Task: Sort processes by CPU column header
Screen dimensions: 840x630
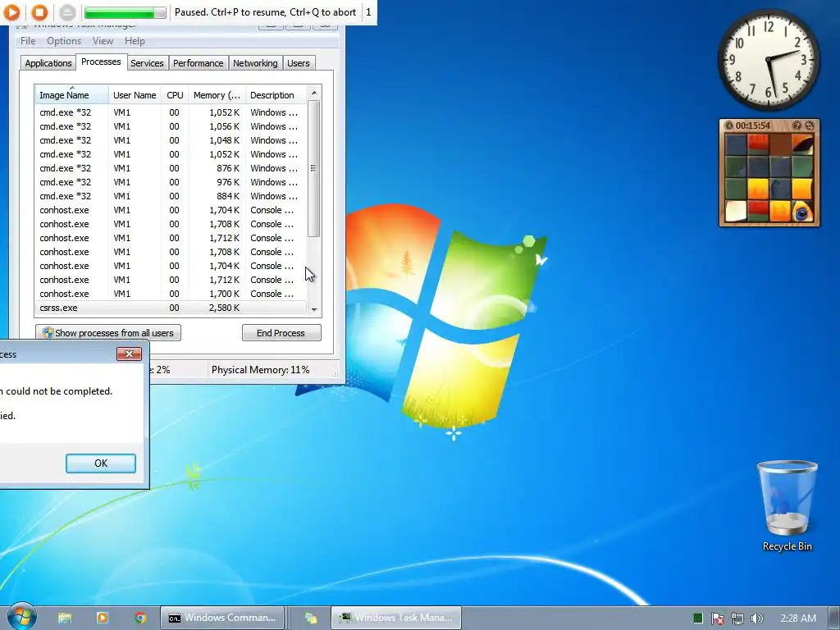Action: 175,95
